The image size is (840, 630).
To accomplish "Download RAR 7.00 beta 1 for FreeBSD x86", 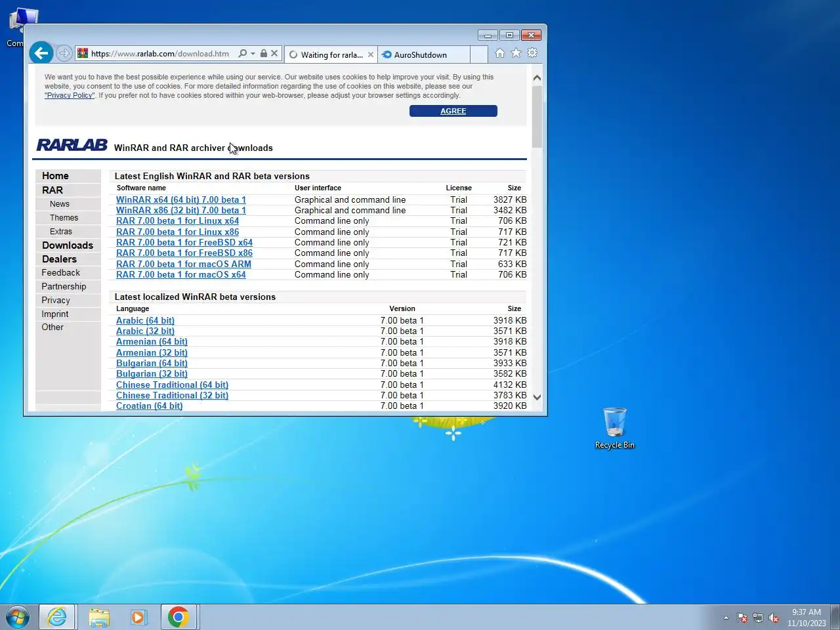I will point(184,253).
